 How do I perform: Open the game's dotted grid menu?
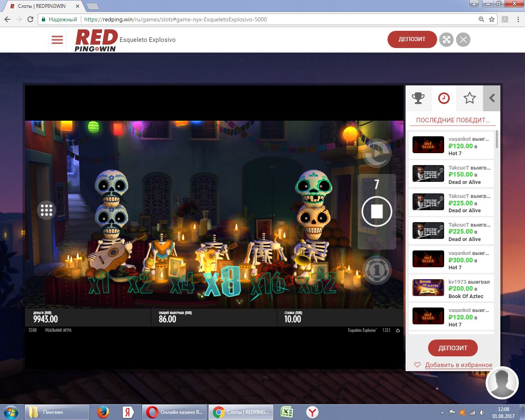tap(46, 210)
